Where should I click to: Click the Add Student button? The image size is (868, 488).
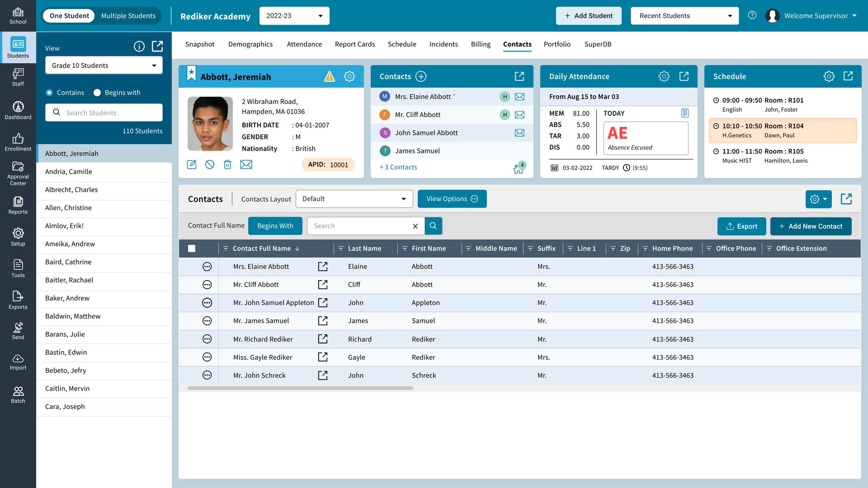click(588, 15)
